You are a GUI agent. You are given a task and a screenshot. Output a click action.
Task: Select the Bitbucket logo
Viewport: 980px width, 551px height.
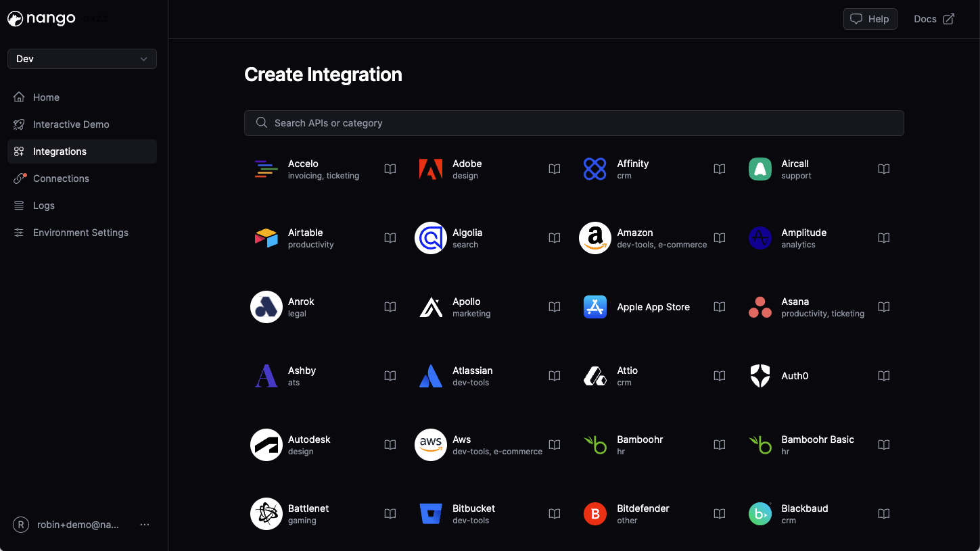(430, 514)
